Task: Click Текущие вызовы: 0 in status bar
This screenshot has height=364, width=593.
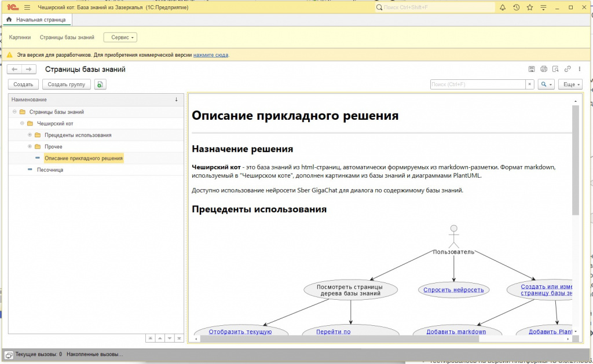Action: (x=39, y=355)
